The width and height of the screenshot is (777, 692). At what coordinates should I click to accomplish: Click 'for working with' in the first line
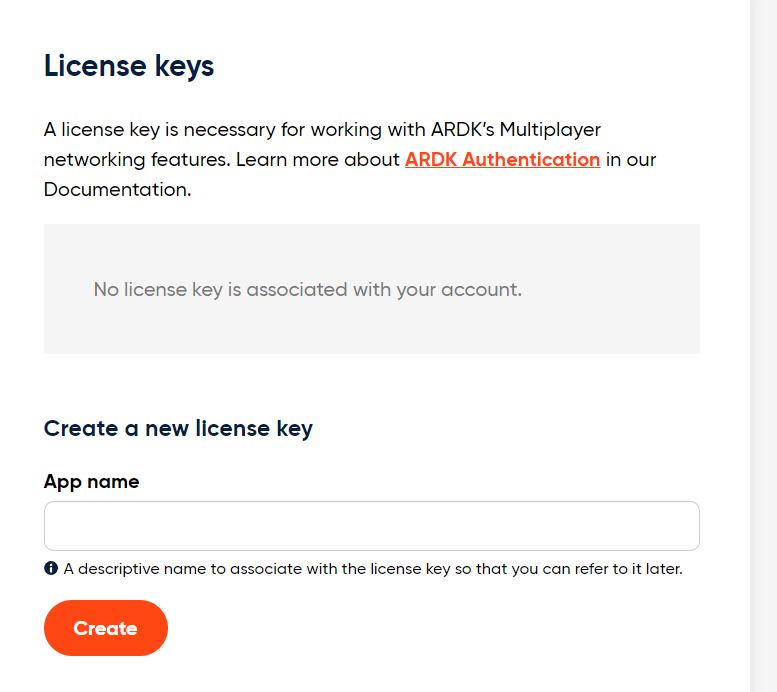(353, 130)
